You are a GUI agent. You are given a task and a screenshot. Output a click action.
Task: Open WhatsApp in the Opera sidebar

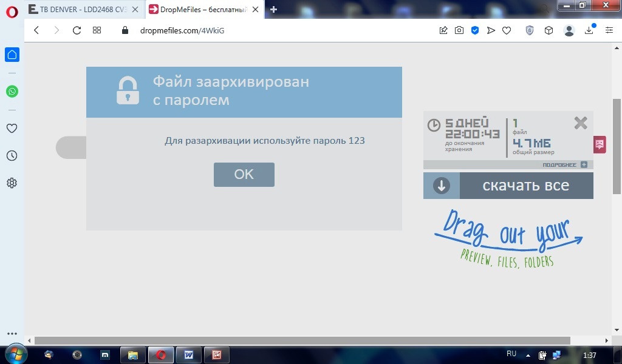(12, 92)
